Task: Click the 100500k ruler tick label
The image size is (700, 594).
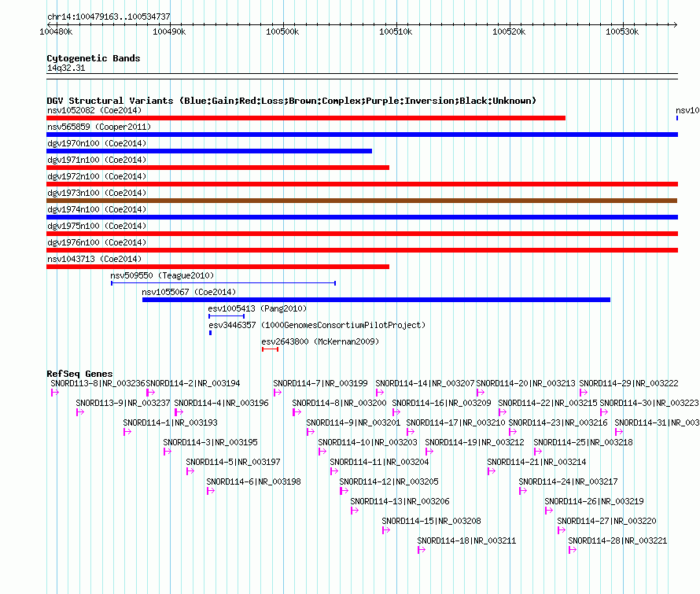Action: tap(282, 31)
